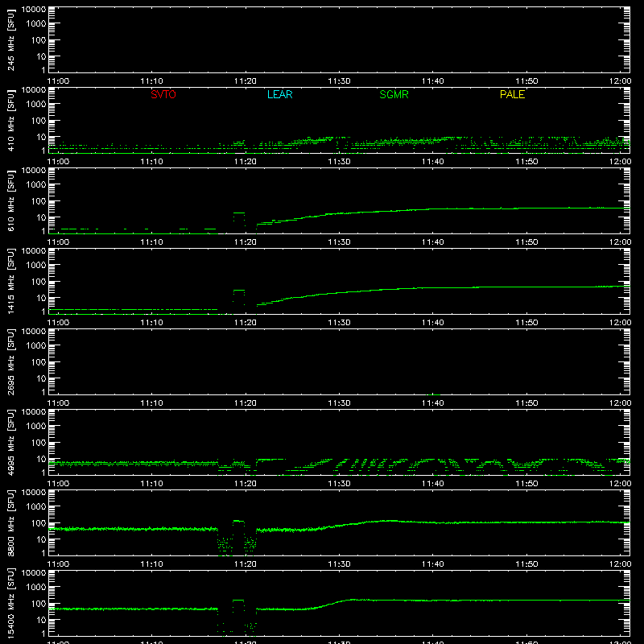Click the 11:40 tick under the 2695 MHz panel
This screenshot has height=644, width=644.
[433, 403]
